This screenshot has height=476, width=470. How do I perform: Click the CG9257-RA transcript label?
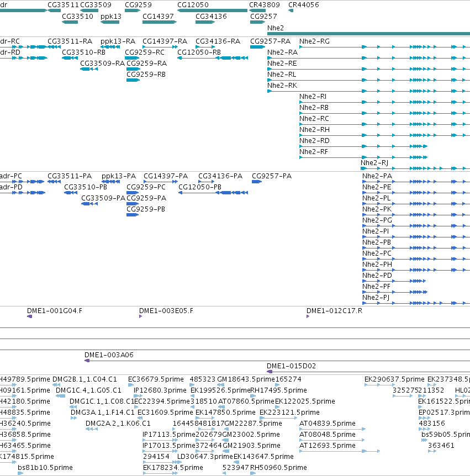point(270,41)
